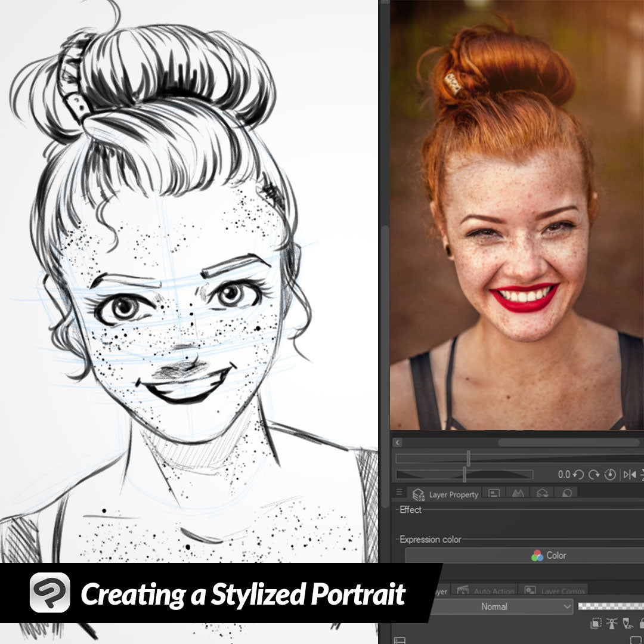The image size is (644, 644).
Task: Open the Layer Property panel menu
Action: click(x=400, y=493)
